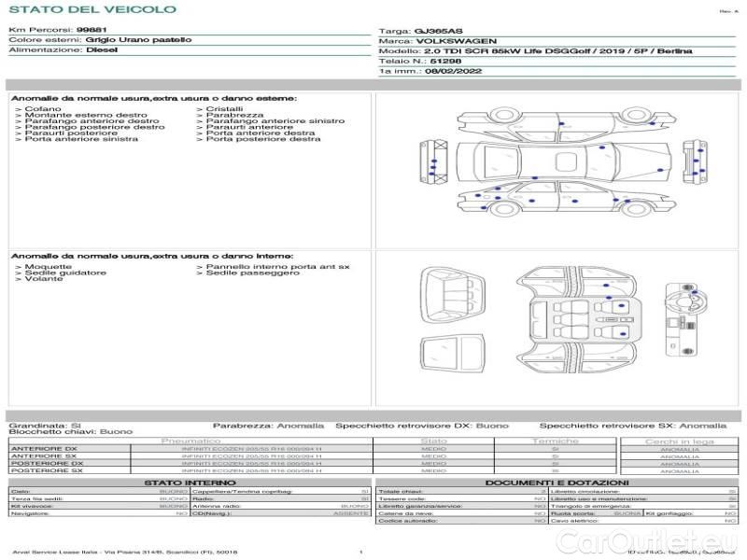Click Paraurti anteriore entry

pyautogui.click(x=249, y=127)
